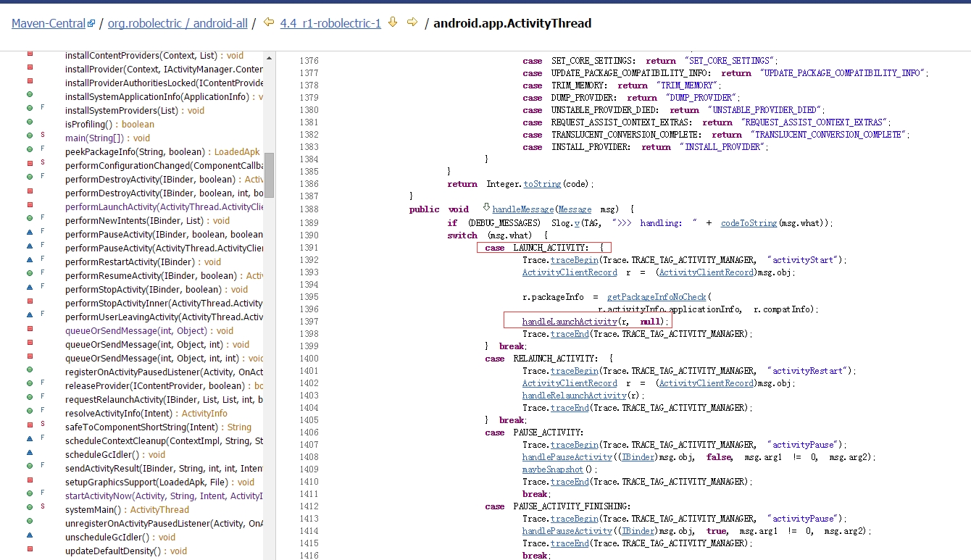Image resolution: width=971 pixels, height=560 pixels.
Task: Follow the Message type link in handleMessage
Action: coord(574,209)
